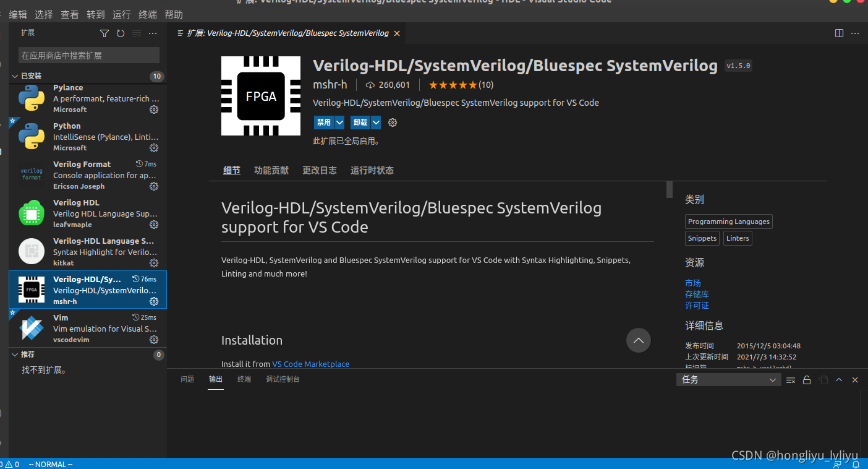Close the bottom panel
This screenshot has height=469, width=868.
click(x=855, y=380)
